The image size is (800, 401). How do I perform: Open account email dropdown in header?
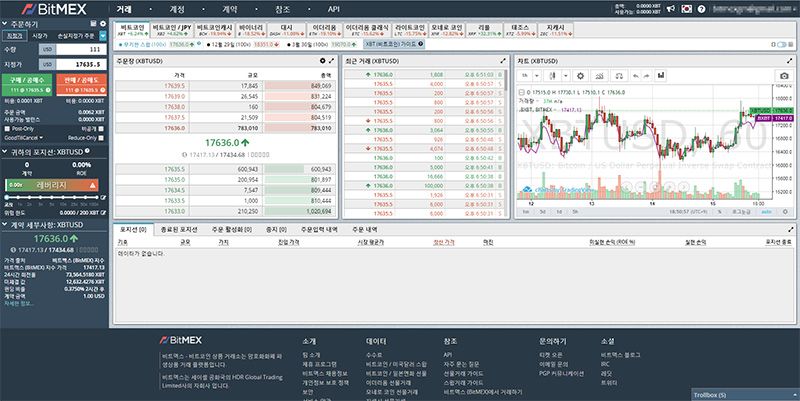pyautogui.click(x=753, y=9)
